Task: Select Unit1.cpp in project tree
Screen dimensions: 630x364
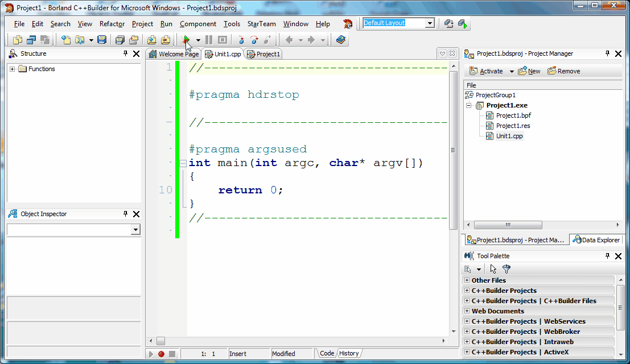Action: (509, 136)
